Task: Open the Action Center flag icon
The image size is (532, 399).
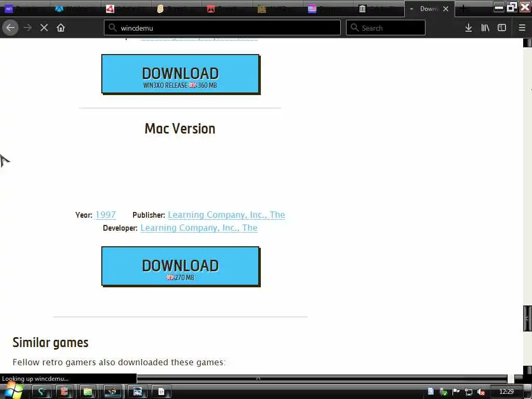Action: (456, 392)
